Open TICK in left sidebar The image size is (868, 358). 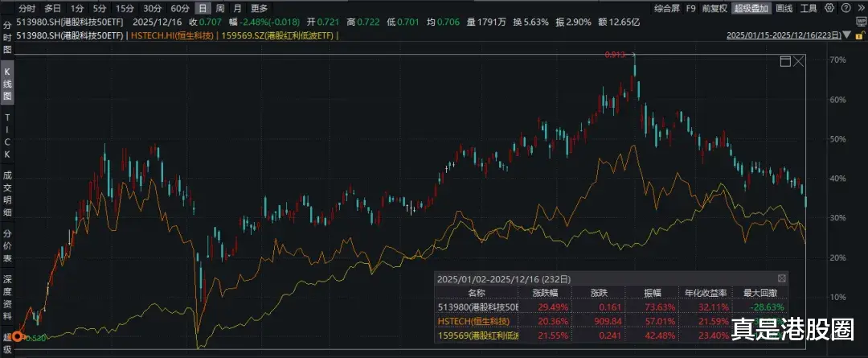pyautogui.click(x=7, y=136)
